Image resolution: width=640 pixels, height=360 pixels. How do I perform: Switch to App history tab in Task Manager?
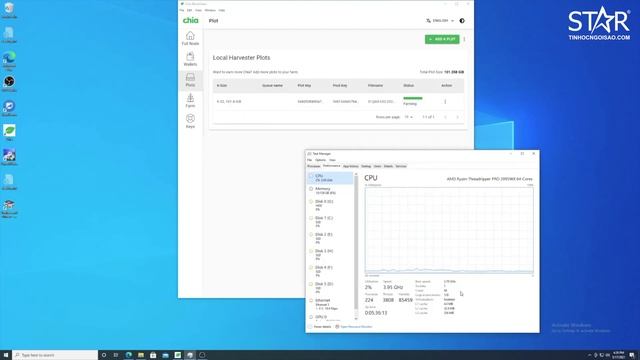[351, 167]
